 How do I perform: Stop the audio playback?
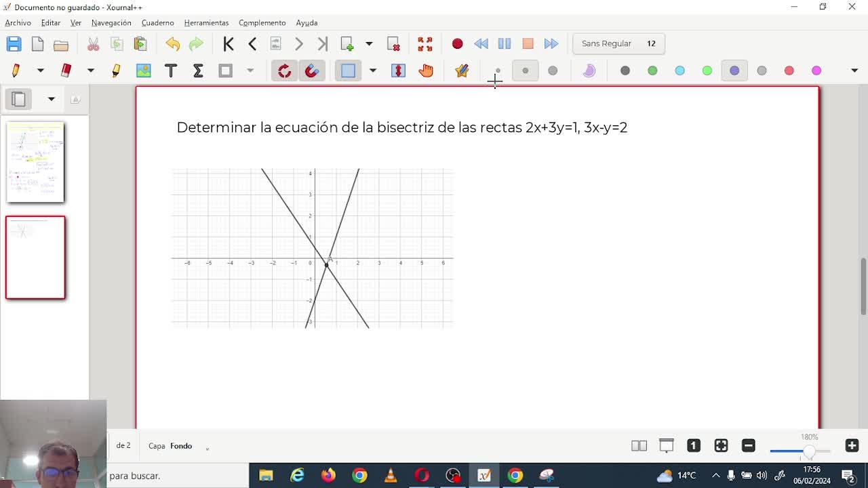(528, 44)
